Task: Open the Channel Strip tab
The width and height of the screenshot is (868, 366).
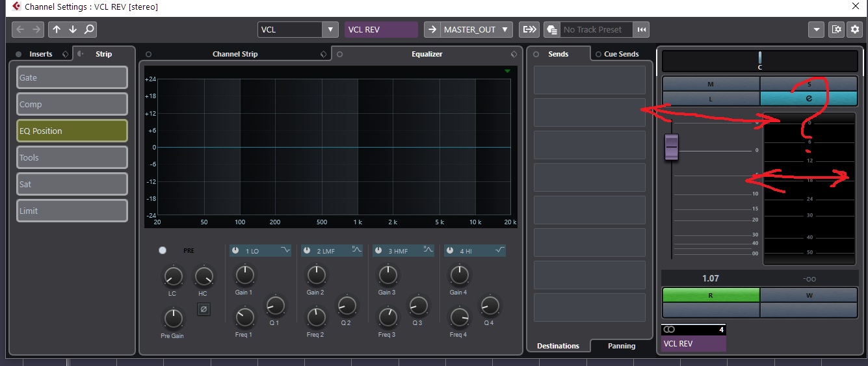Action: tap(235, 54)
